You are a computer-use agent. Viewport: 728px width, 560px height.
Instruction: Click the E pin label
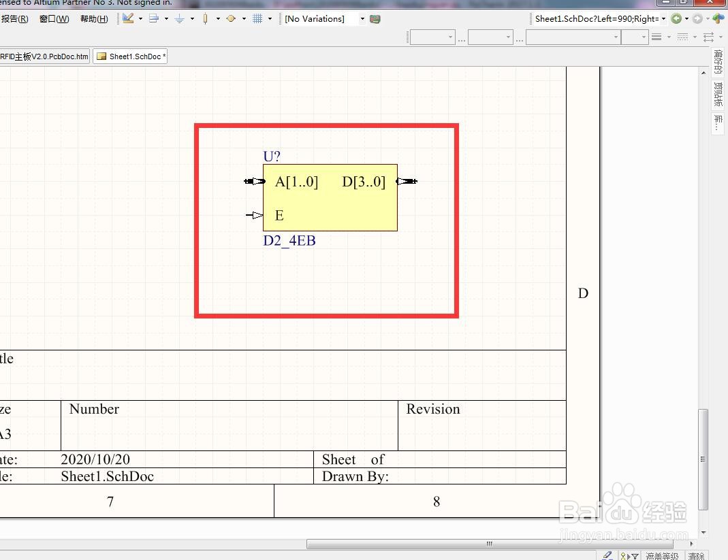point(279,215)
